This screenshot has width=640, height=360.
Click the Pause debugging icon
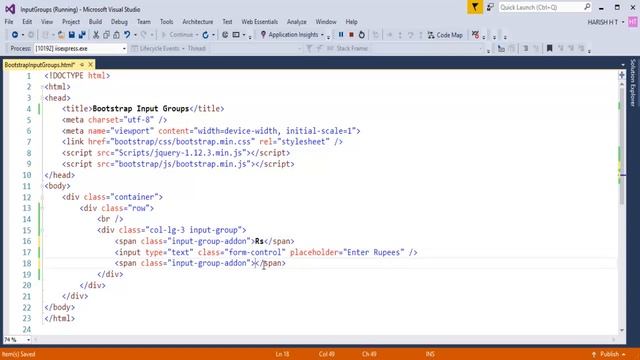341,35
